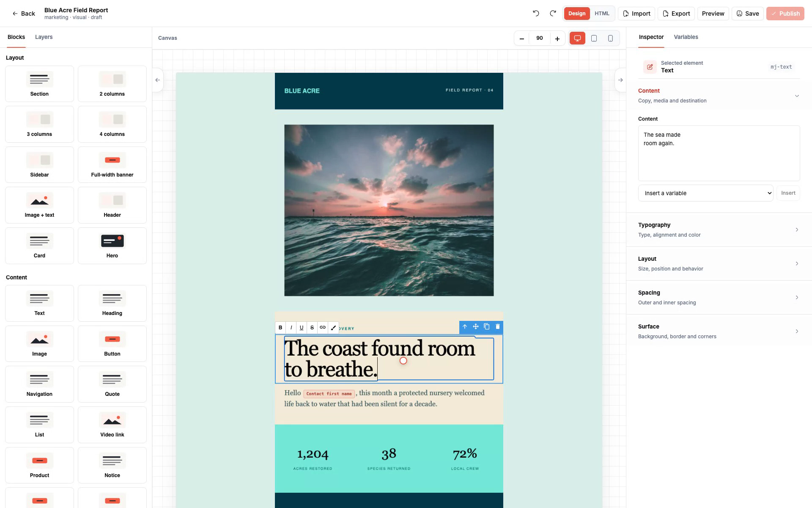
Task: Collapse the right inspector panel arrow
Action: tap(620, 80)
